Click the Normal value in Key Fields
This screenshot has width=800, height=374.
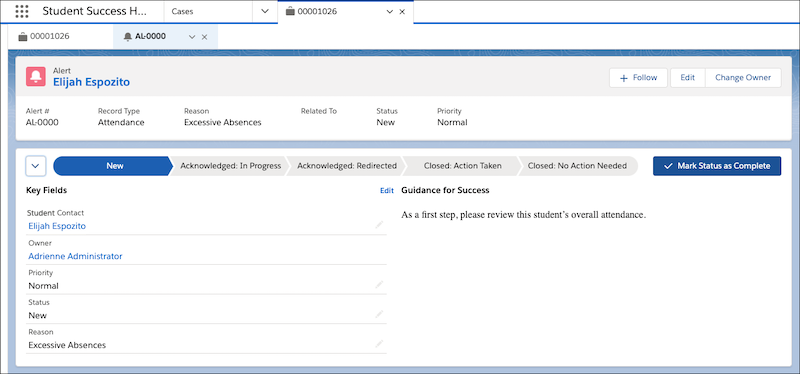click(x=43, y=286)
